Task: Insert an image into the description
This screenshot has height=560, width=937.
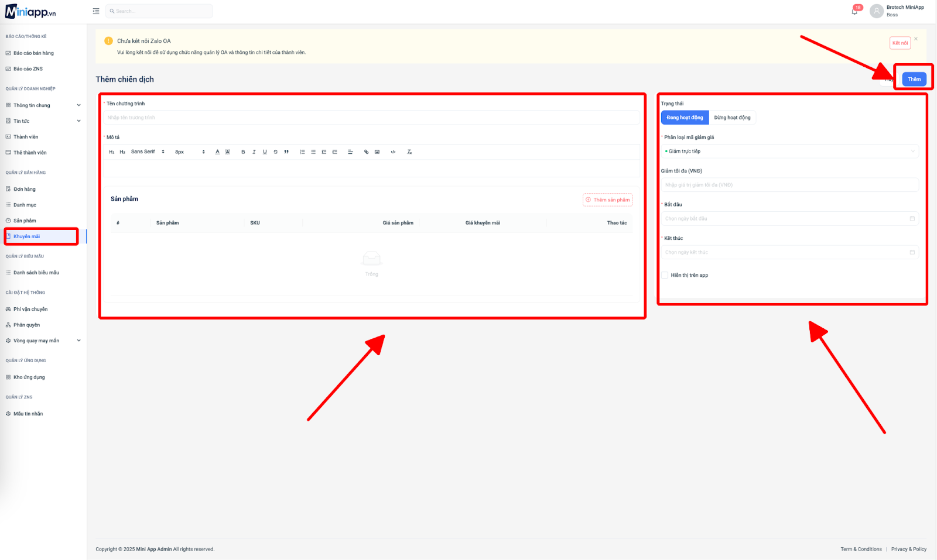Action: 377,152
